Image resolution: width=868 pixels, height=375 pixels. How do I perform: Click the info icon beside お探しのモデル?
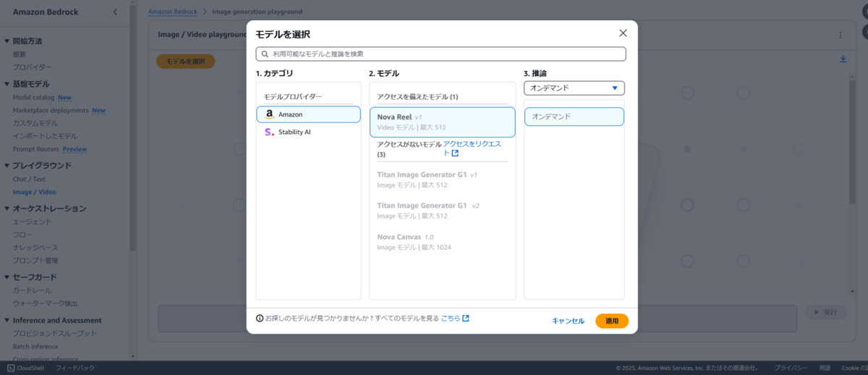[260, 318]
